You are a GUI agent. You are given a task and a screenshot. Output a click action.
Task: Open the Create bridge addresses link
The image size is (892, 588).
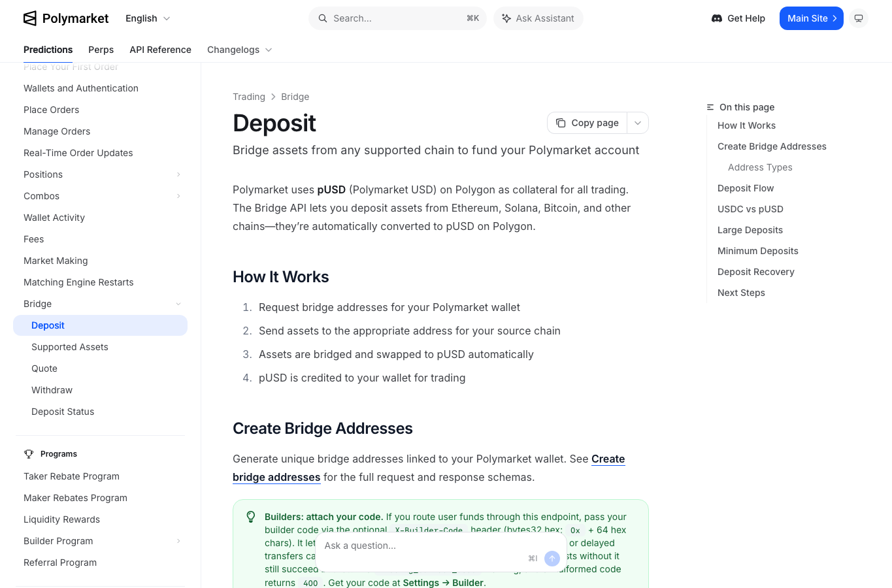429,468
